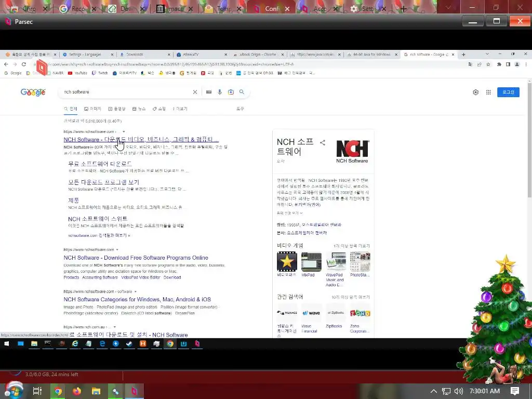Launch Firefox from local taskbar
532x399 pixels.
77,391
